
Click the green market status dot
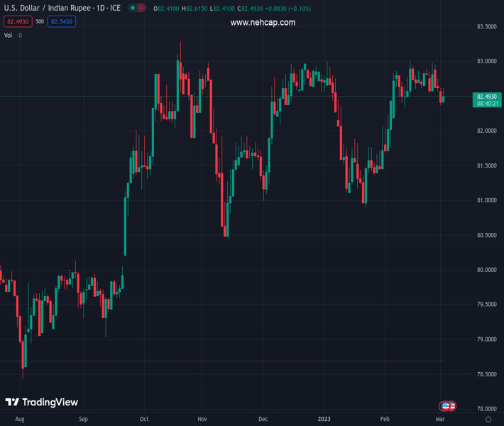click(x=133, y=9)
